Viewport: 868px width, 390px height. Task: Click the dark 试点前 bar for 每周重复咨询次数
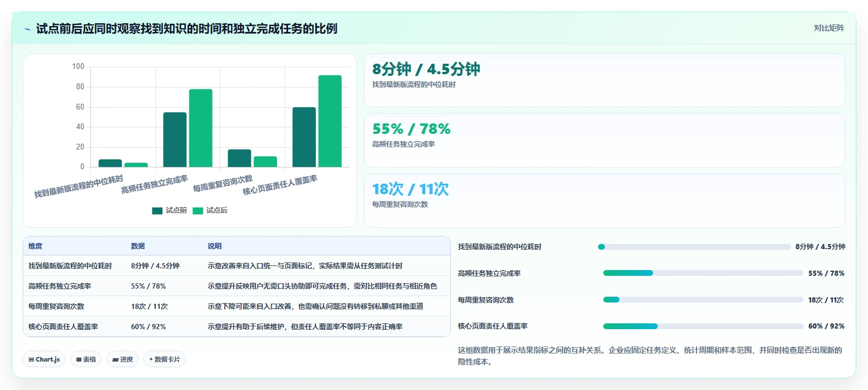[239, 158]
